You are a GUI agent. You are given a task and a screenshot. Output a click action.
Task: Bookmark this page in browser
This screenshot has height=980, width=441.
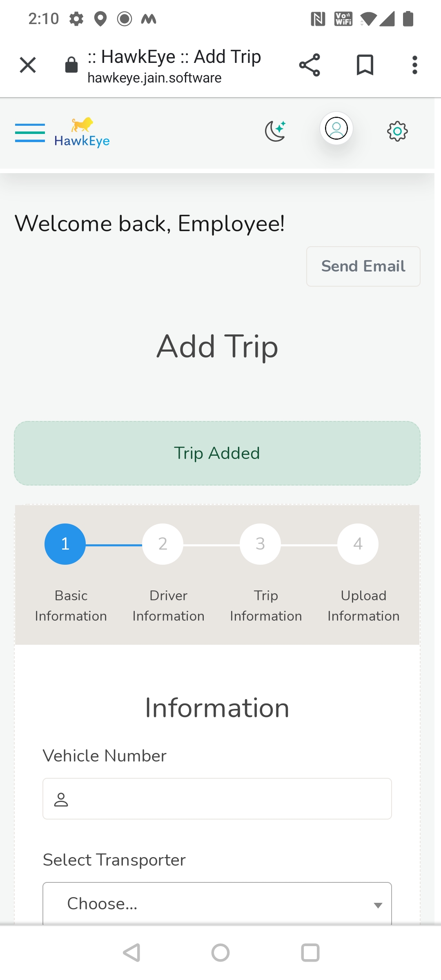click(x=365, y=65)
